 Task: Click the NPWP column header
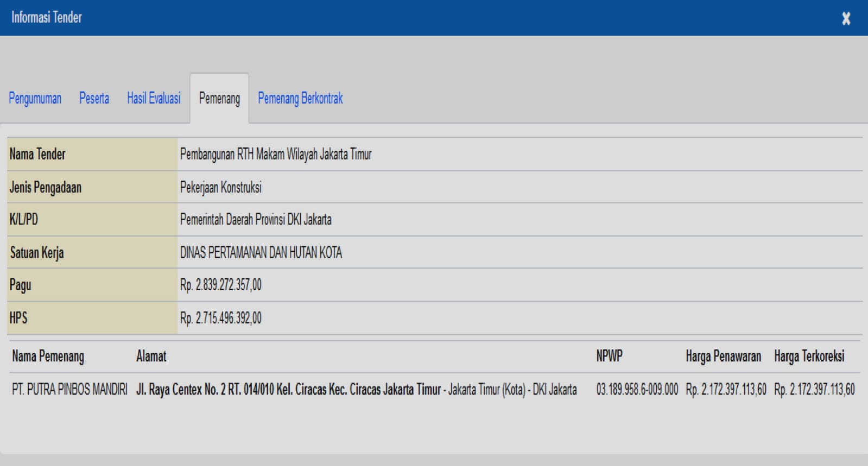(x=610, y=356)
